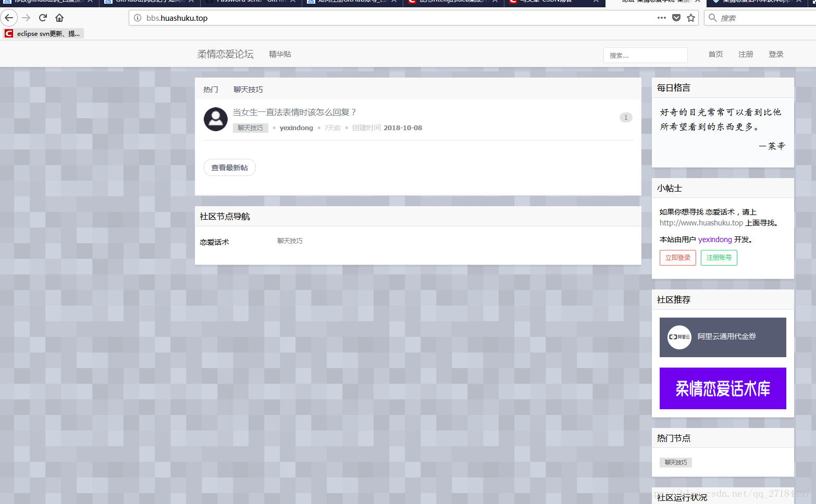Viewport: 816px width, 504px height.
Task: Click the date 2018-10-08
Action: (403, 128)
